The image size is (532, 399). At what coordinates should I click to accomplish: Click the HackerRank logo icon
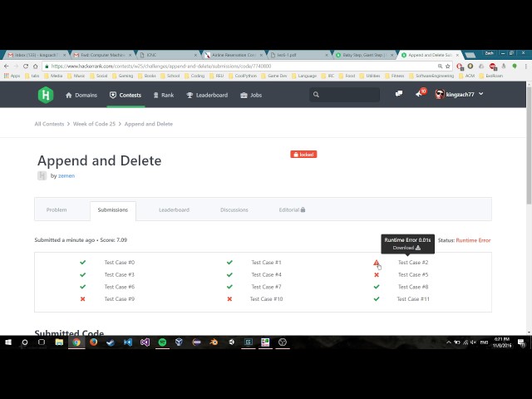46,95
